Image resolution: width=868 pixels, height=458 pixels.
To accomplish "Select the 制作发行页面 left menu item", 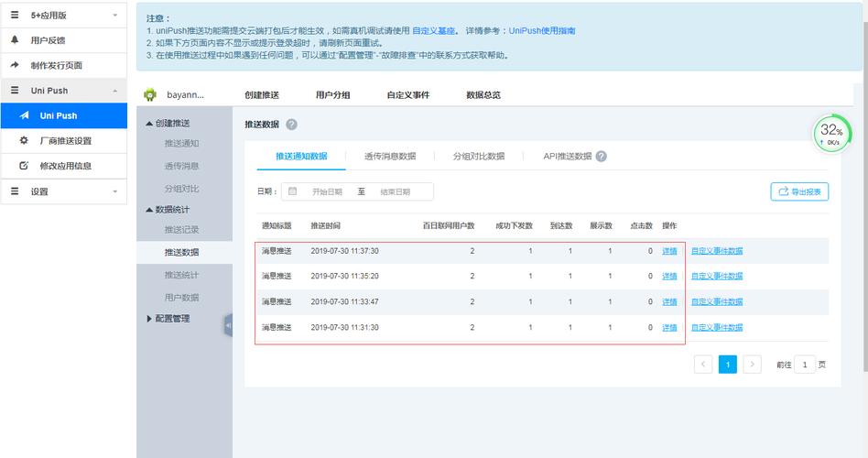I will pos(64,65).
